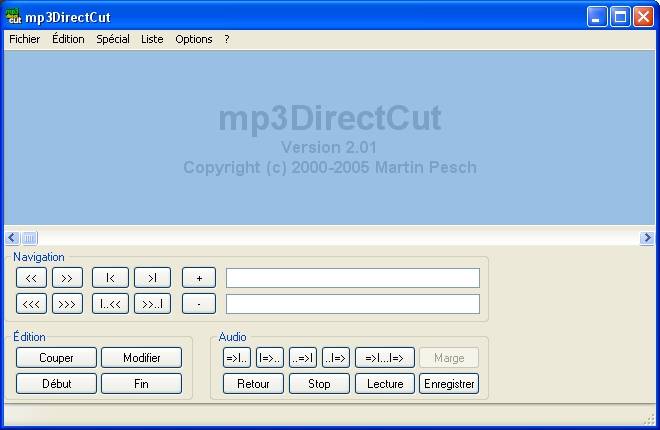Click the Début button
The image size is (660, 430).
click(x=56, y=384)
